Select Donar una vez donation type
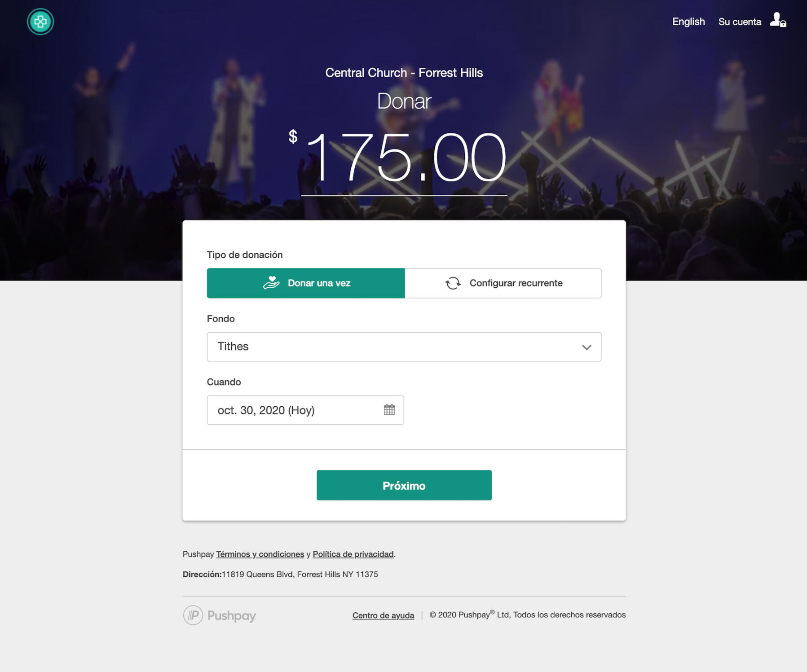 pos(306,283)
